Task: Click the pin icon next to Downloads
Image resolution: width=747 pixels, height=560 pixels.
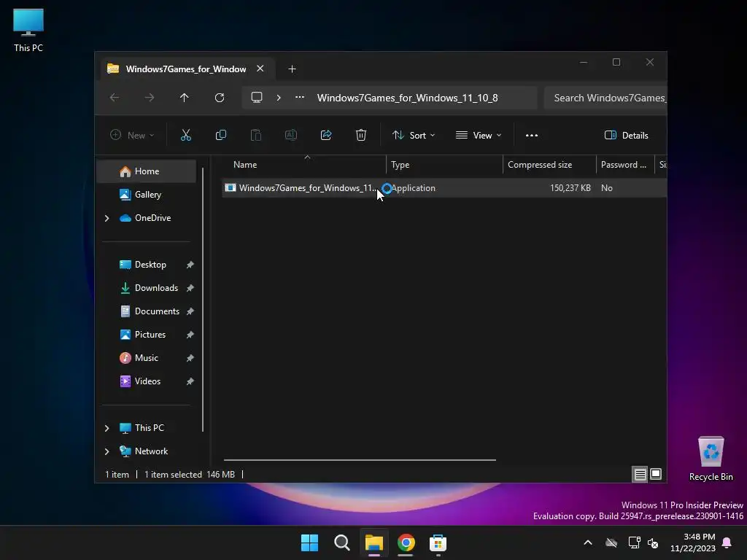Action: [x=190, y=288]
